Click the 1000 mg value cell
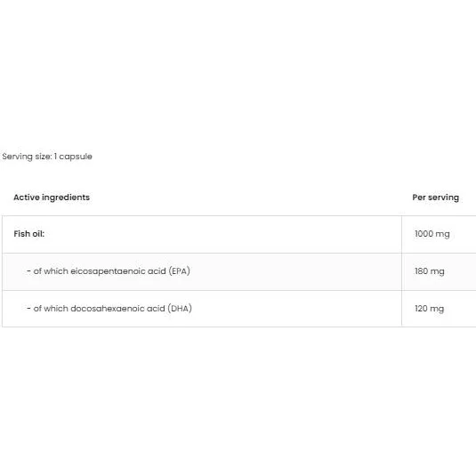 pos(439,234)
